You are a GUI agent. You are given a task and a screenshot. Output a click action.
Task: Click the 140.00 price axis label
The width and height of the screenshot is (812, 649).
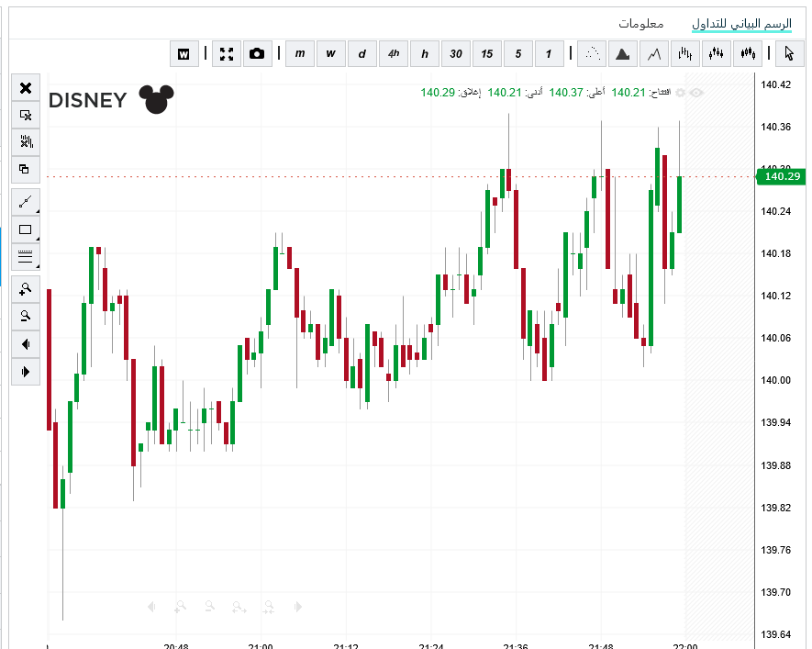pos(775,380)
